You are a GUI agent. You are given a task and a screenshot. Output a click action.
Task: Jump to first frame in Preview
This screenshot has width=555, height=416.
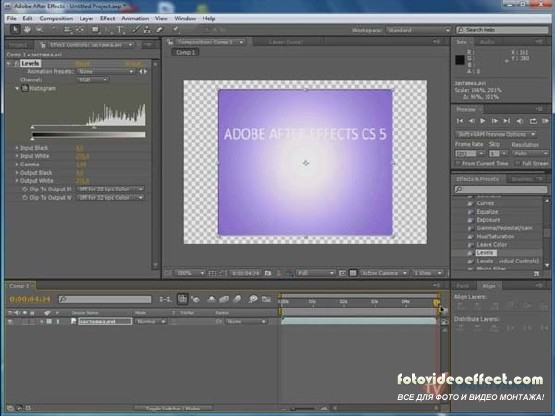460,121
